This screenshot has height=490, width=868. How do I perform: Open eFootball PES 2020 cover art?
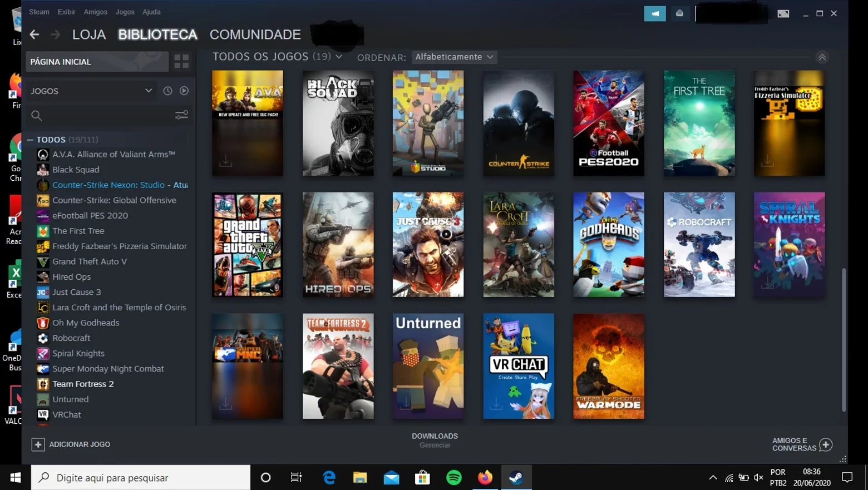609,123
